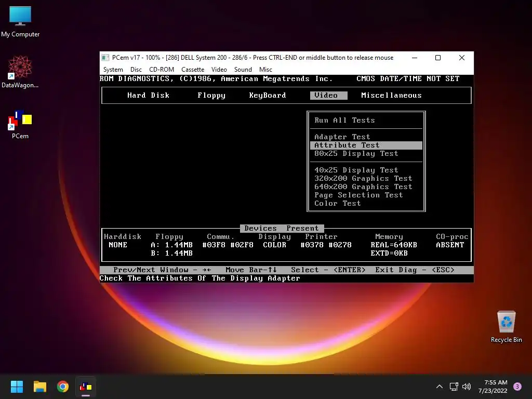Viewport: 532px width, 399px height.
Task: Select the Hard Disk diagnostics tab
Action: [148, 96]
